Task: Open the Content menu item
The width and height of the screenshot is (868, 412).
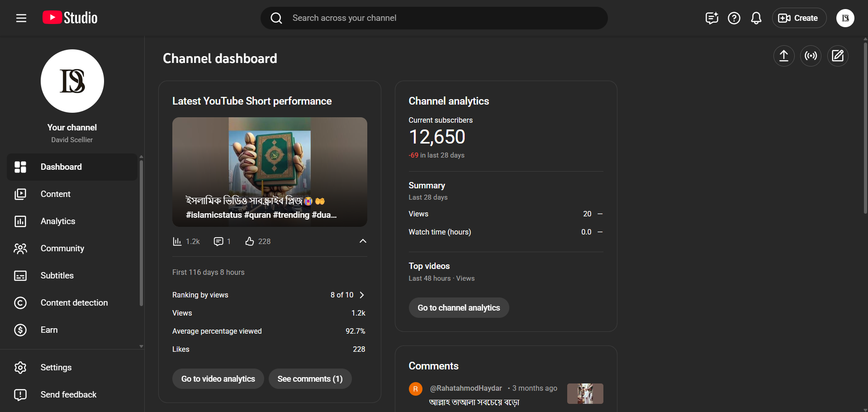Action: [56, 194]
